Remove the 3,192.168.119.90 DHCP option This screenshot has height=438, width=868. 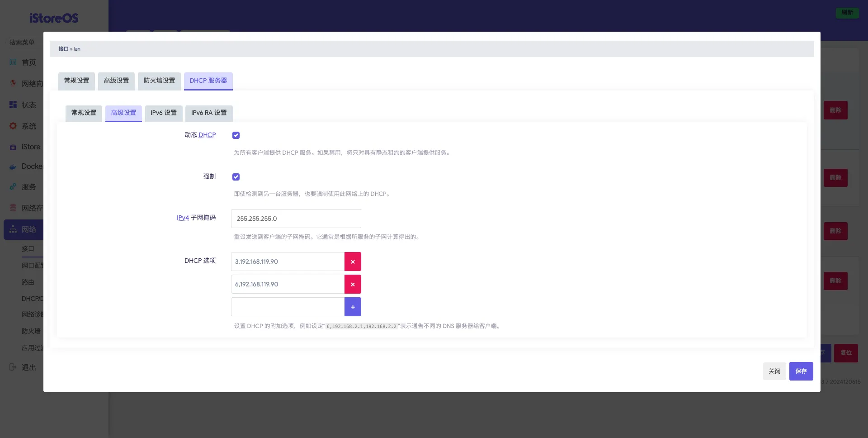[353, 262]
